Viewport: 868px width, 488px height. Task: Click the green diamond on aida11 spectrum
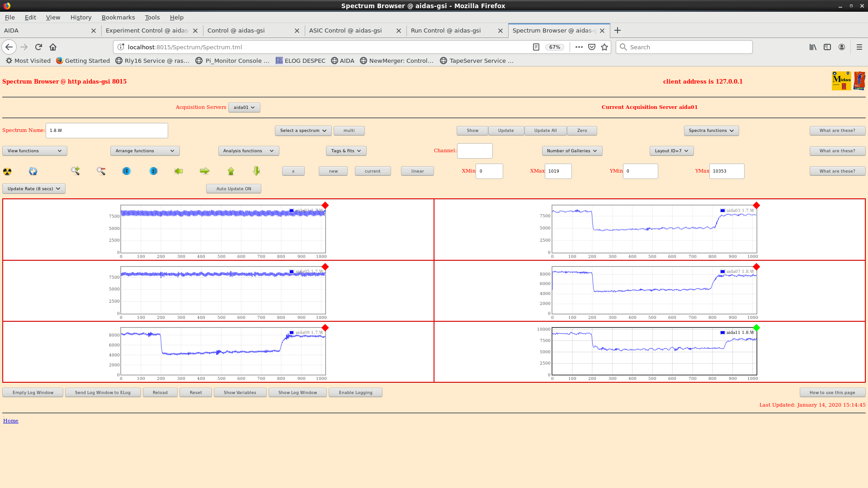click(x=756, y=328)
